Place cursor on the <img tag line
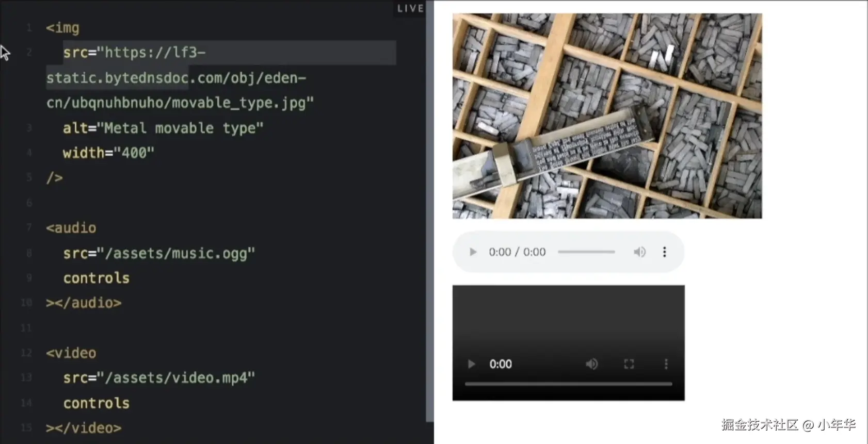Screen dimensions: 868x444 coord(62,28)
